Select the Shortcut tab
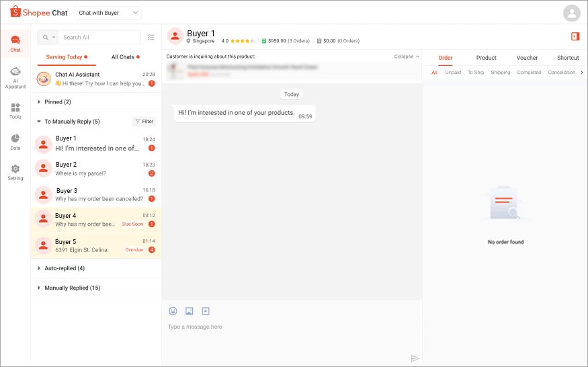The height and width of the screenshot is (367, 588). (568, 58)
